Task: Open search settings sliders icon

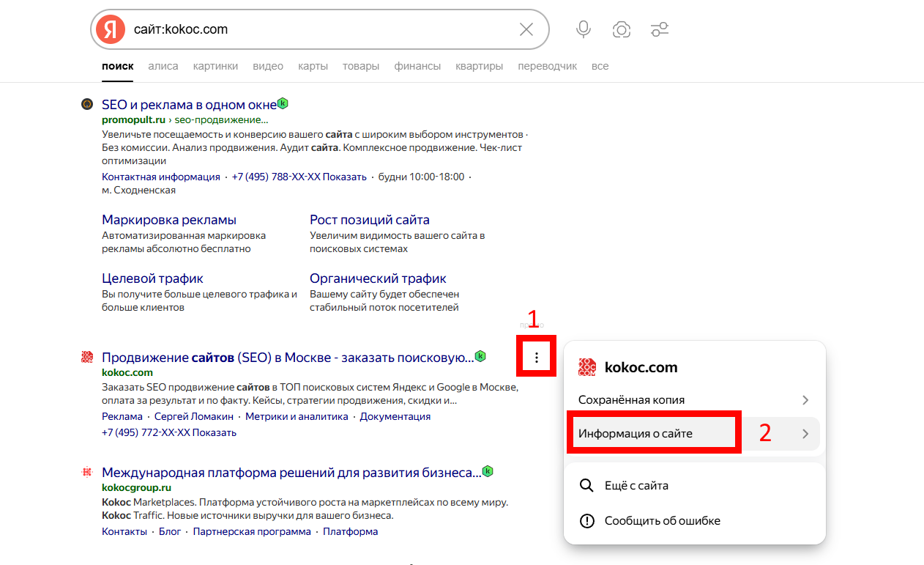Action: [x=659, y=29]
